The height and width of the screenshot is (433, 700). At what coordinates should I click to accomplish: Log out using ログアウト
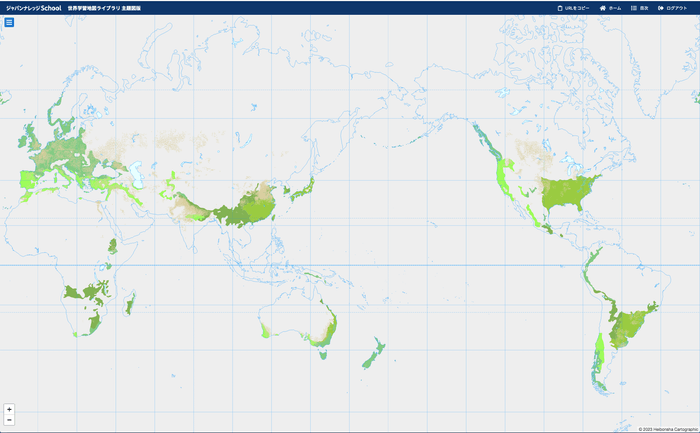coord(661,8)
